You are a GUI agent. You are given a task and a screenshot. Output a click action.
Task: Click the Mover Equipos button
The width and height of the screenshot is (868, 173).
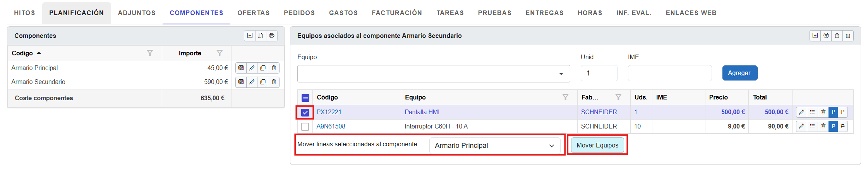pos(597,145)
